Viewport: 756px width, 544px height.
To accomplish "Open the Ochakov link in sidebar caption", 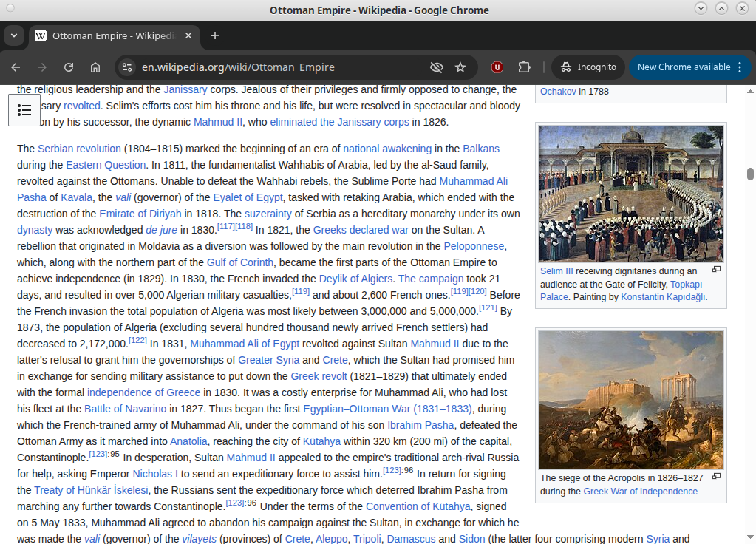I will click(x=558, y=92).
